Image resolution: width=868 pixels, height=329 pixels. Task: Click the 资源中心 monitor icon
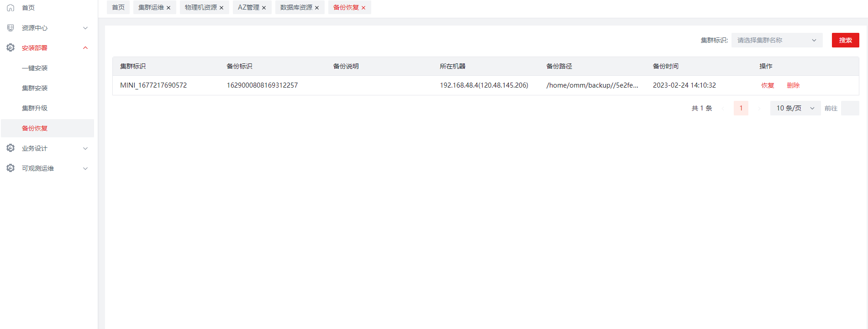pos(11,28)
